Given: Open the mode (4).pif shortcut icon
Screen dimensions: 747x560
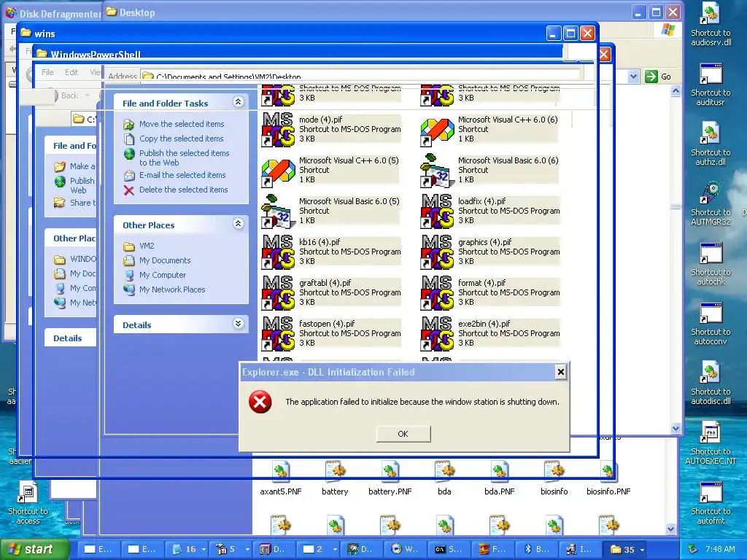Looking at the screenshot, I should pyautogui.click(x=278, y=128).
